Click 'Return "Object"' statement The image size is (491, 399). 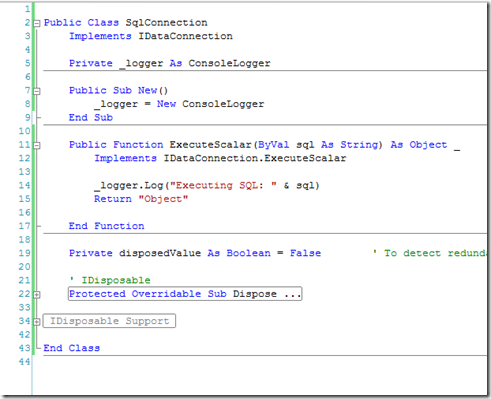pyautogui.click(x=141, y=199)
